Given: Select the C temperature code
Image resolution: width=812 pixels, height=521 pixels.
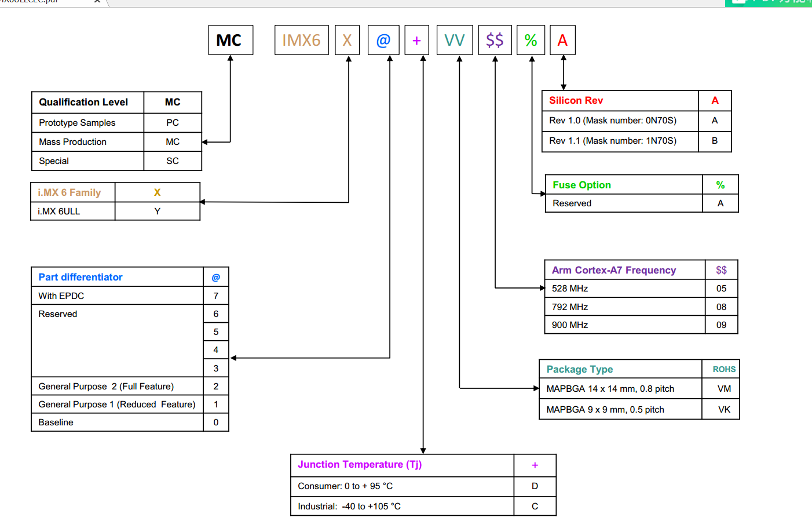Looking at the screenshot, I should [535, 507].
